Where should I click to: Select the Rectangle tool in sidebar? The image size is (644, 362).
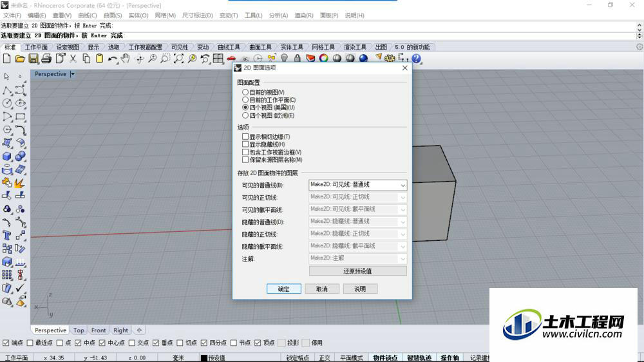[x=20, y=117]
